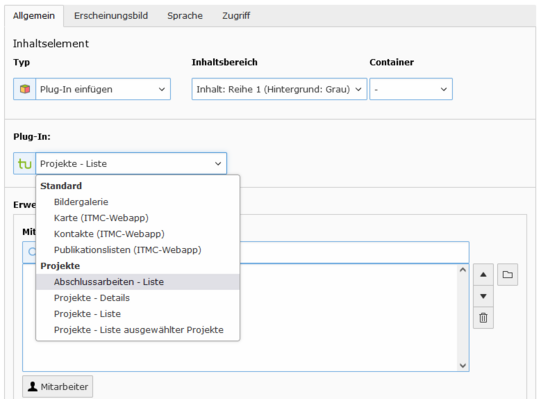Open the Sprache tab
541x399 pixels.
point(185,16)
